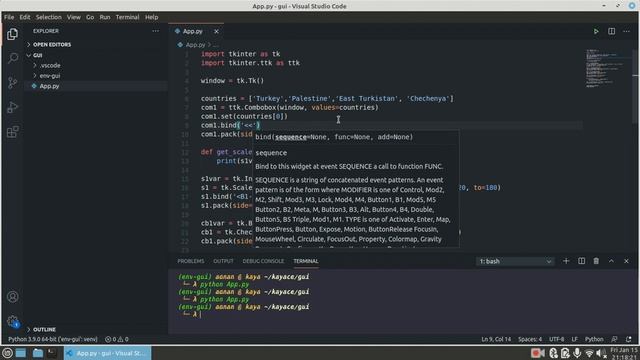Screen dimensions: 640x360
Task: Close the terminal panel
Action: point(626,261)
